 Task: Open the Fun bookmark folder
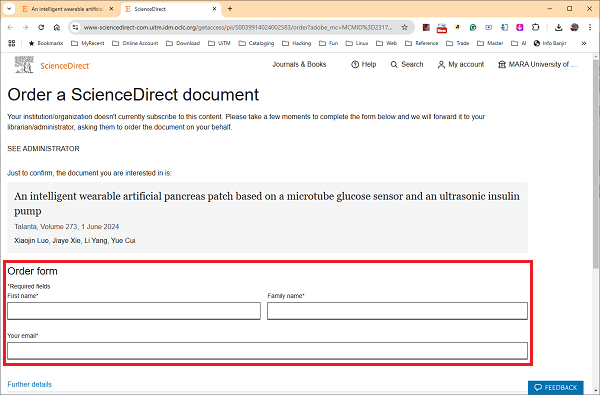[328, 43]
